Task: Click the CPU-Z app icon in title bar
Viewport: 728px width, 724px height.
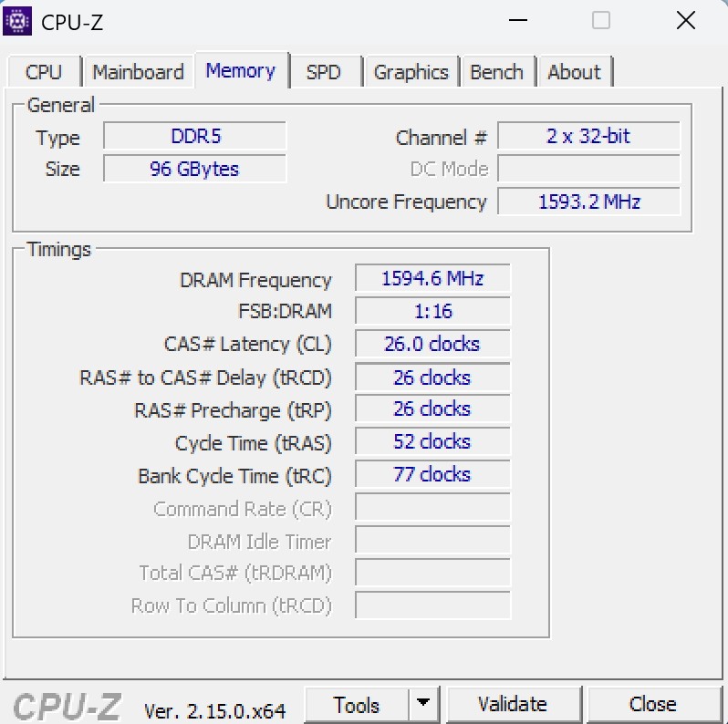Action: coord(18,21)
